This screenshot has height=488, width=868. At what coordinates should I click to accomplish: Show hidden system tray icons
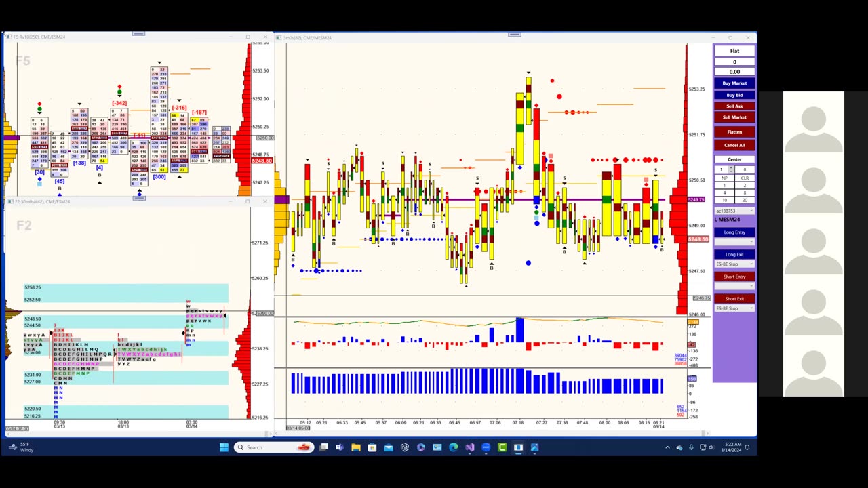(x=667, y=447)
